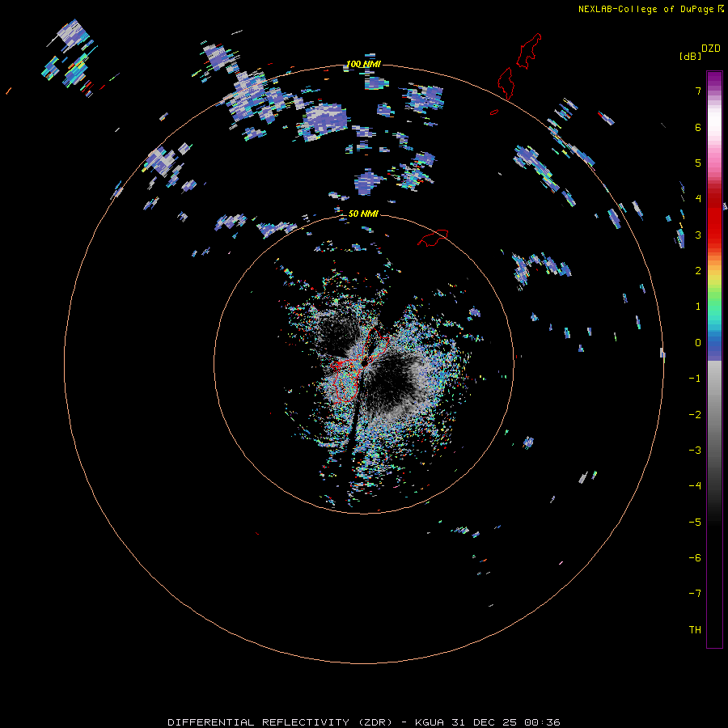Click the NEXLAB-College of DuPage credit text

(645, 9)
